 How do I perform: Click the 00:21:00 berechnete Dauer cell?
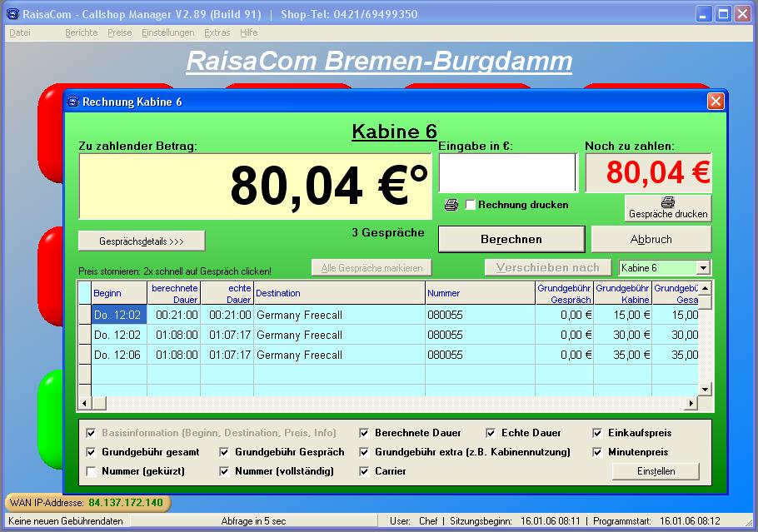point(174,315)
